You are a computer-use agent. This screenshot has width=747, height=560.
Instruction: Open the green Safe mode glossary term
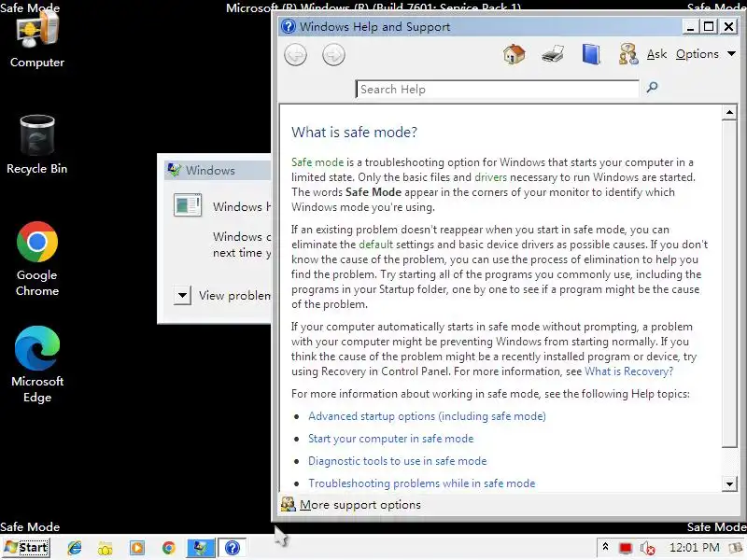[x=317, y=161]
